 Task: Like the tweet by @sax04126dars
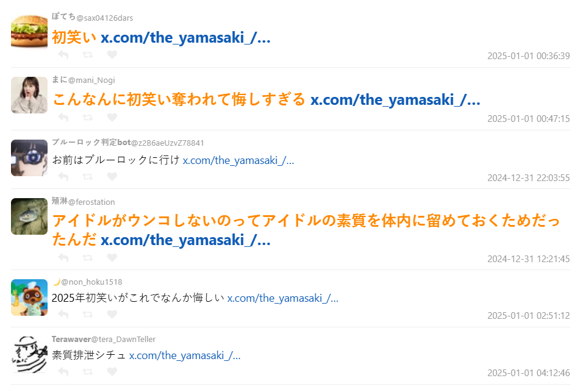coord(112,55)
